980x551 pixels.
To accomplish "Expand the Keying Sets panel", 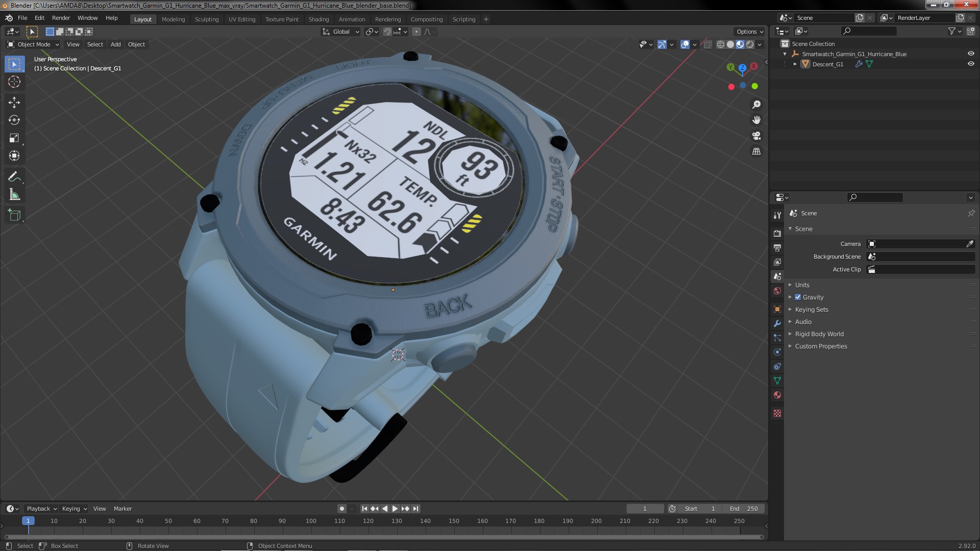I will click(811, 309).
